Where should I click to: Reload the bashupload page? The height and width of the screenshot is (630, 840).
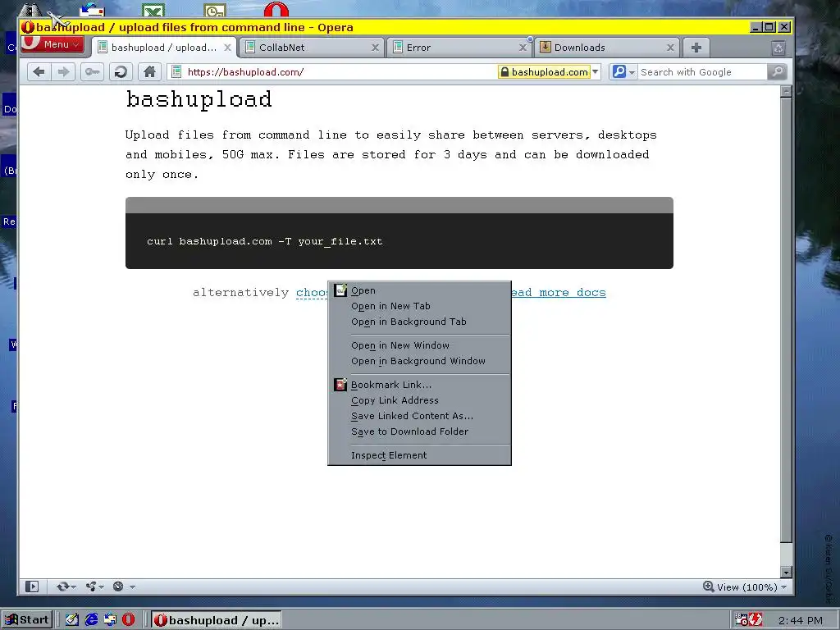(x=121, y=72)
